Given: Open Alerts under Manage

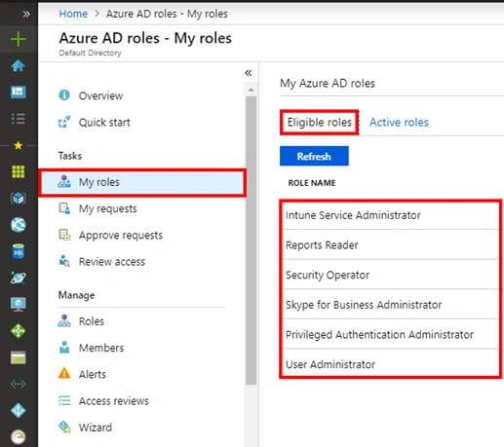Looking at the screenshot, I should [93, 374].
